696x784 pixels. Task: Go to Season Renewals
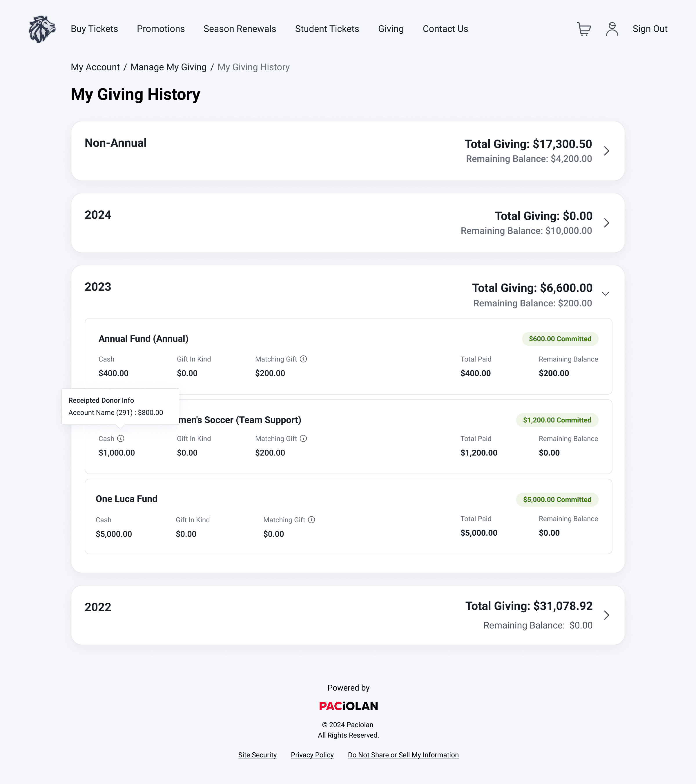click(240, 29)
